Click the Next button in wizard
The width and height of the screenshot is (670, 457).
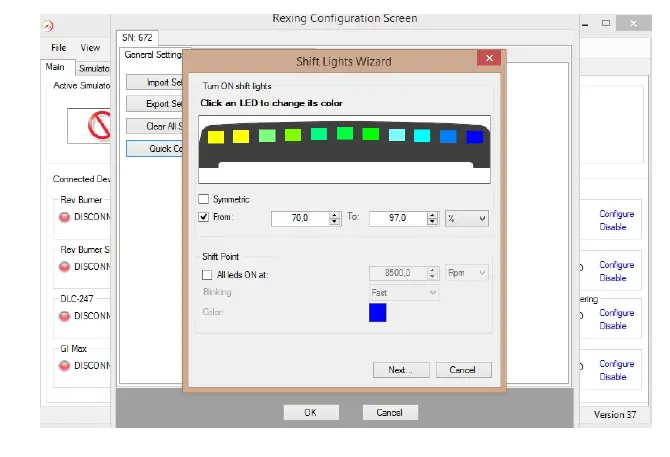click(401, 370)
